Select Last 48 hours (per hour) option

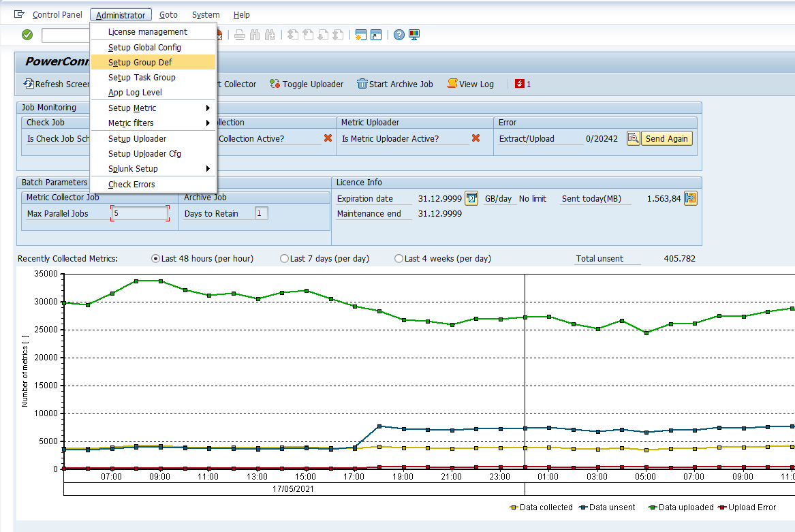155,259
